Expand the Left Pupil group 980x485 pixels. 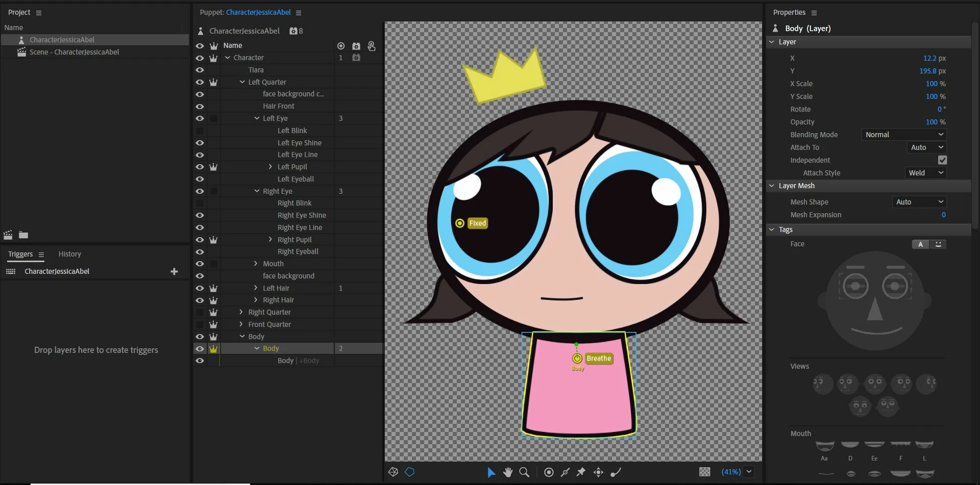[271, 167]
